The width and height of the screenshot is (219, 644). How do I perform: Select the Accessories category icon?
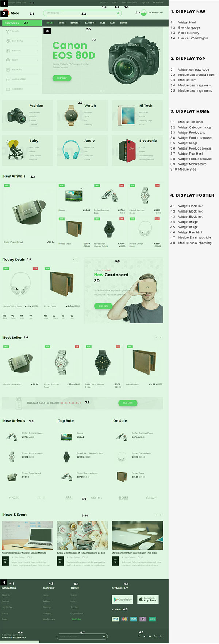[8, 89]
